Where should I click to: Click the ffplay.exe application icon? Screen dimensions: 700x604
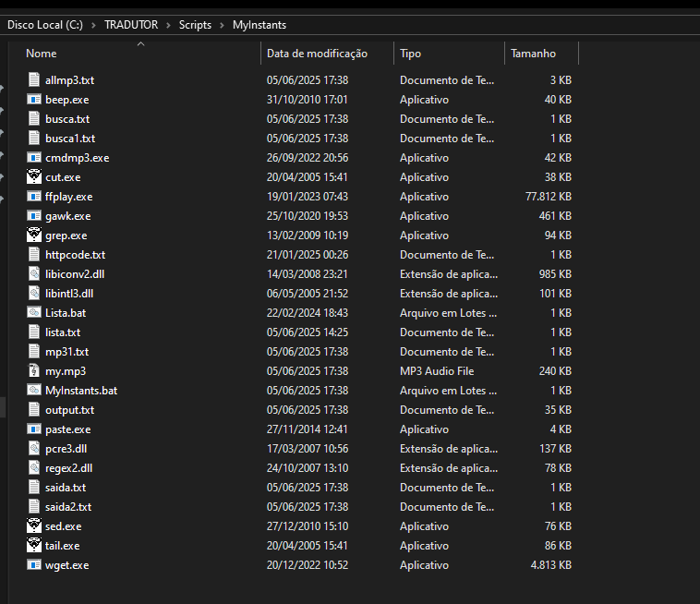34,197
